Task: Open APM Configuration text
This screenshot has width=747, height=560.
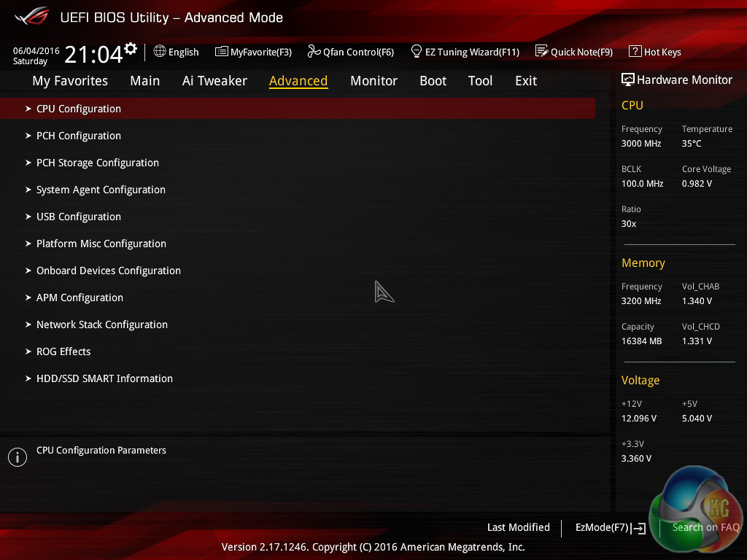Action: pos(80,298)
